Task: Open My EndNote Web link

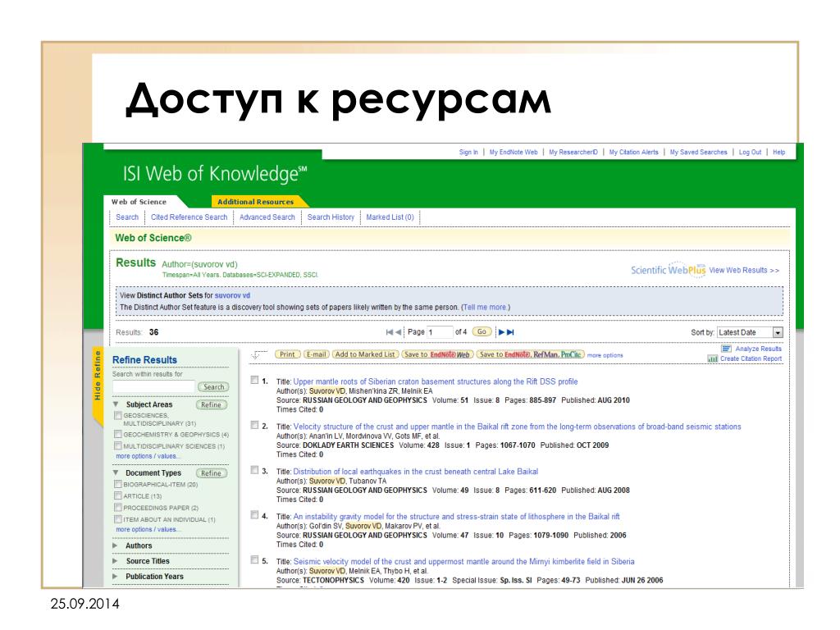Action: 514,152
